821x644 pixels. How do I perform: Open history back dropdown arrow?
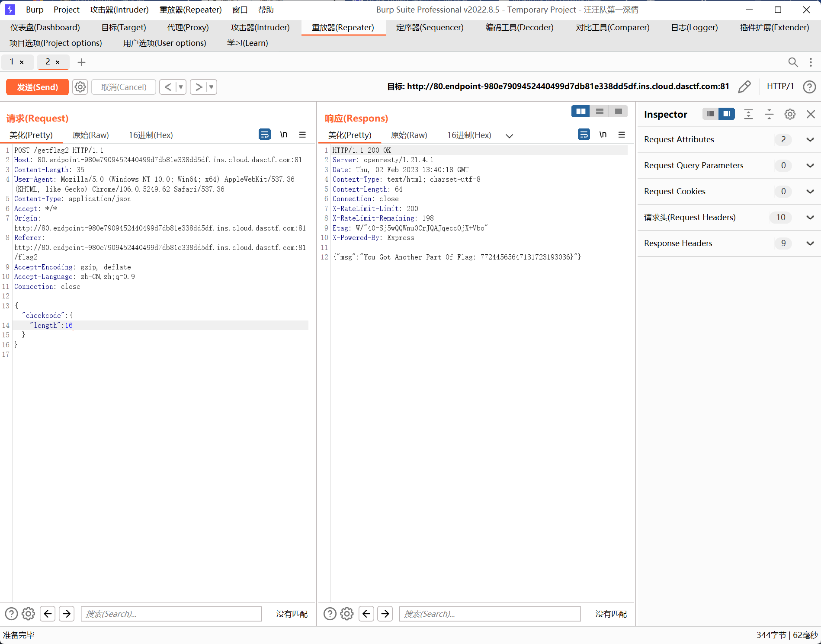pyautogui.click(x=181, y=87)
